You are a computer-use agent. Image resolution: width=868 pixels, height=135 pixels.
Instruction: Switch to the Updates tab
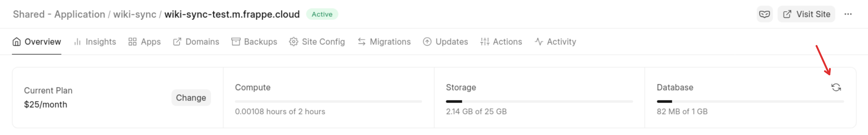coord(445,42)
